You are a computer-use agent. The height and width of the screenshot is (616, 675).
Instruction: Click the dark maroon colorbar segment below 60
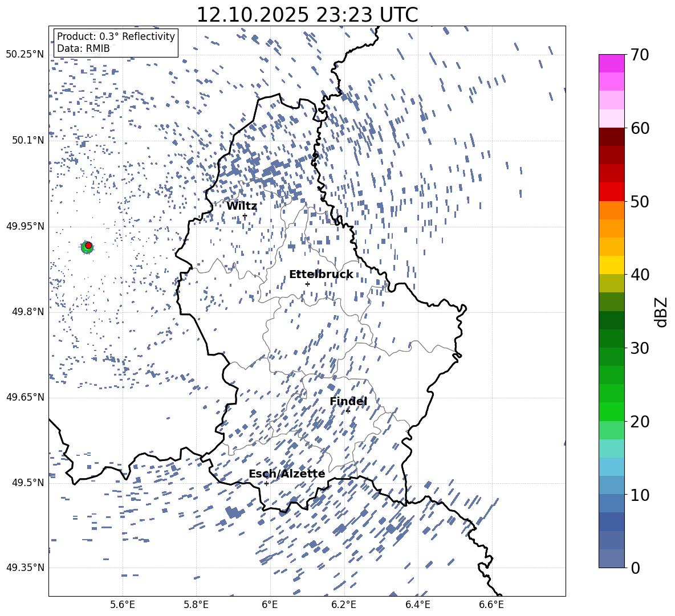coord(611,137)
